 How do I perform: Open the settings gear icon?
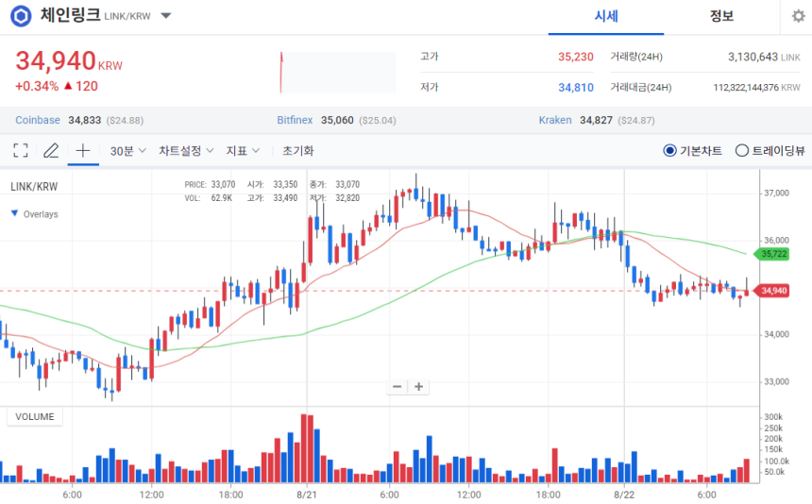(x=798, y=17)
